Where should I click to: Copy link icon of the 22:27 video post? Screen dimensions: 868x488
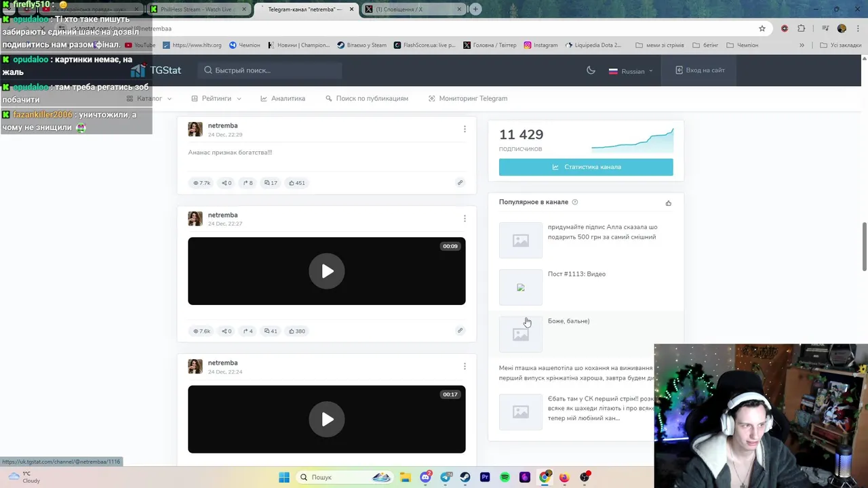click(460, 331)
